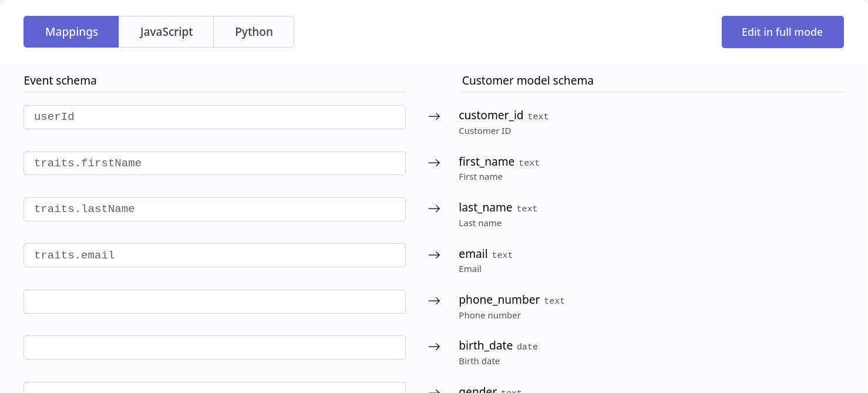868x393 pixels.
Task: Click the Edit in full mode button
Action: pos(782,32)
